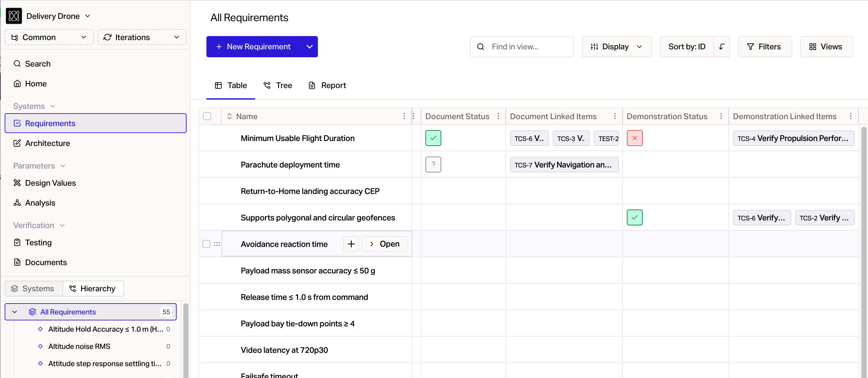The image size is (868, 378).
Task: Open the Report tab
Action: [x=327, y=85]
